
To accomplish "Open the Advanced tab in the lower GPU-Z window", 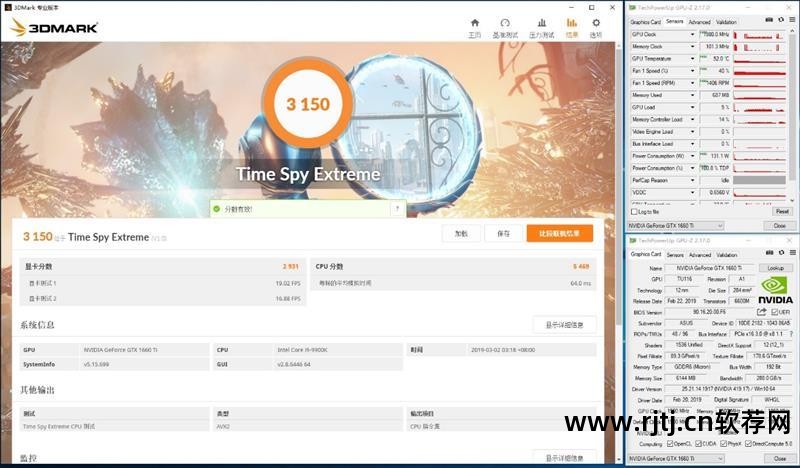I will point(699,255).
